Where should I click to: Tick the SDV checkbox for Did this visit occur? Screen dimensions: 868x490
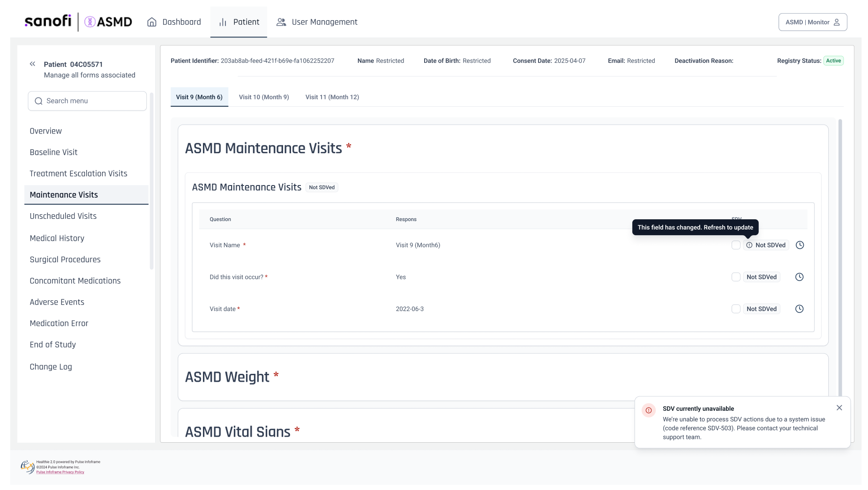pyautogui.click(x=736, y=277)
